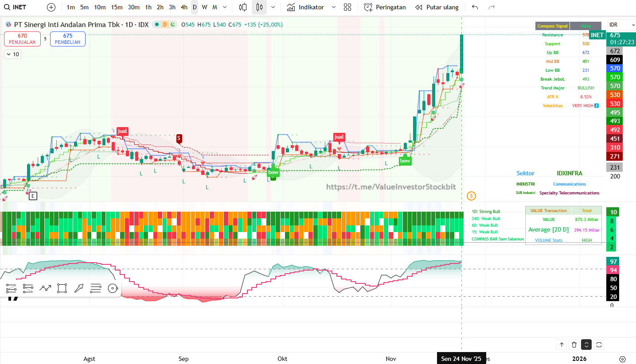This screenshot has width=636, height=364.
Task: Collapse the indicator list showing 10
Action: [12, 54]
